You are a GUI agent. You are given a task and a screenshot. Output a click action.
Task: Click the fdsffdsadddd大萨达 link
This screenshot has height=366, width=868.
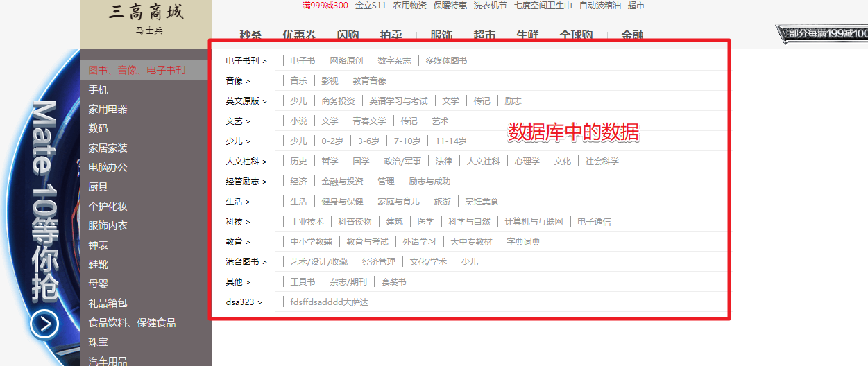pos(330,302)
